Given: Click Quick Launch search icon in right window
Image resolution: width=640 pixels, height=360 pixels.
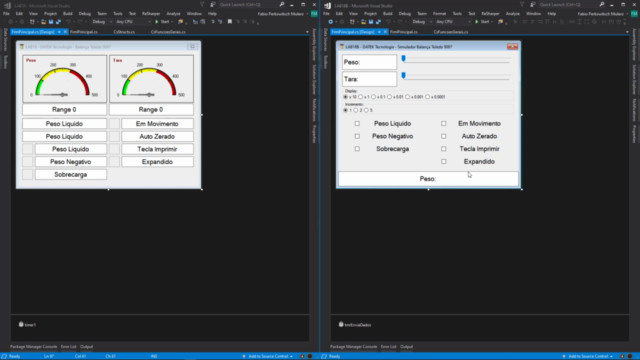Looking at the screenshot, I should pos(602,4).
